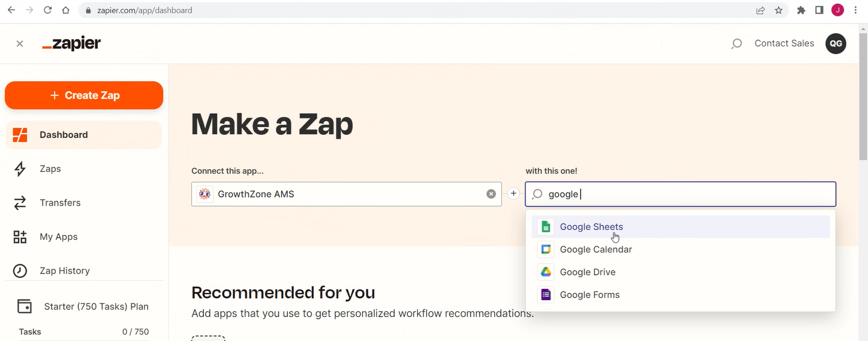The width and height of the screenshot is (868, 341).
Task: Toggle the browser side panel
Action: click(x=819, y=10)
